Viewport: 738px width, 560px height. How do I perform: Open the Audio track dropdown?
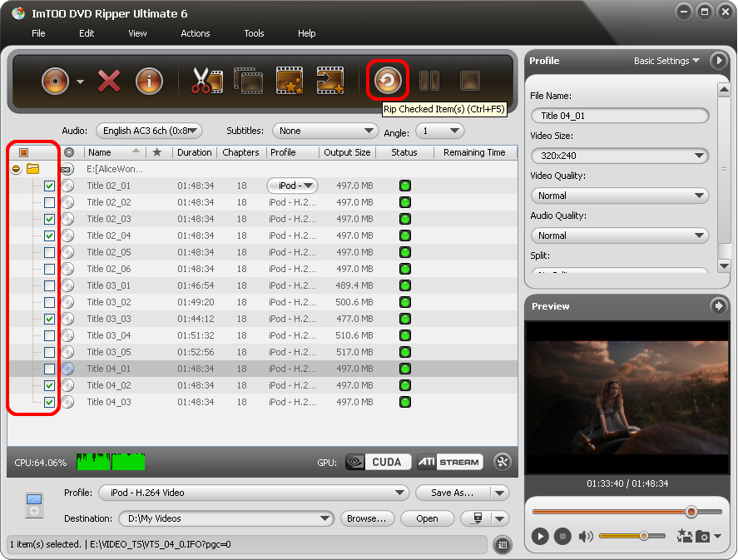coord(149,131)
